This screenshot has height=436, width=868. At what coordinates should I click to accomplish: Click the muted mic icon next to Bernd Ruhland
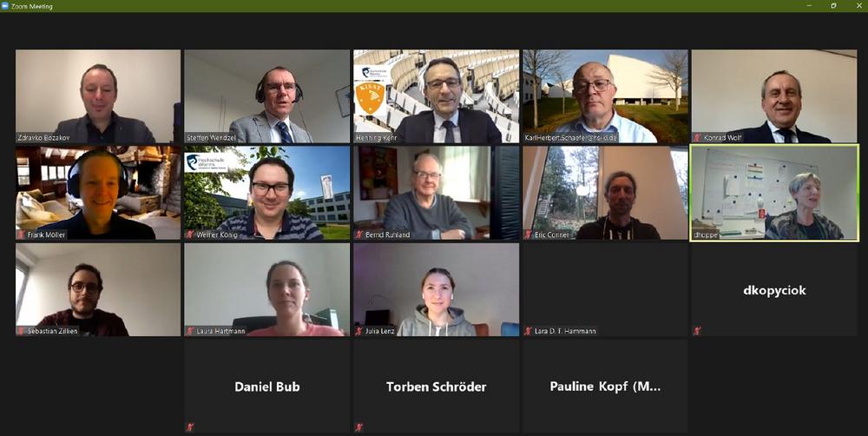tap(359, 235)
